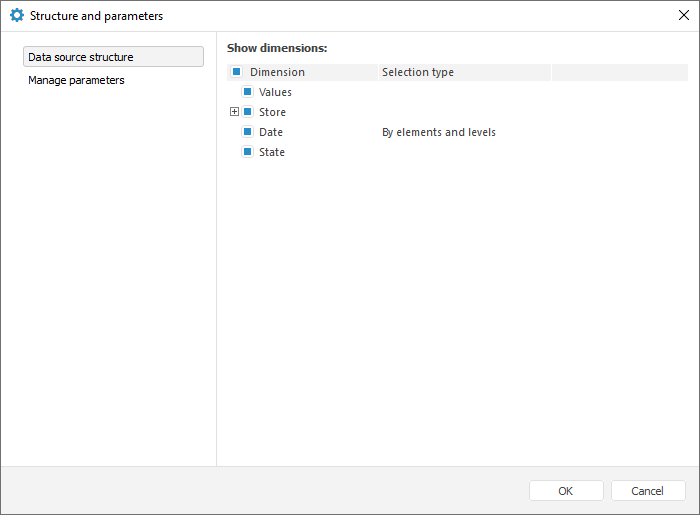Image resolution: width=700 pixels, height=515 pixels.
Task: Disable the State dimension checkbox
Action: point(247,152)
